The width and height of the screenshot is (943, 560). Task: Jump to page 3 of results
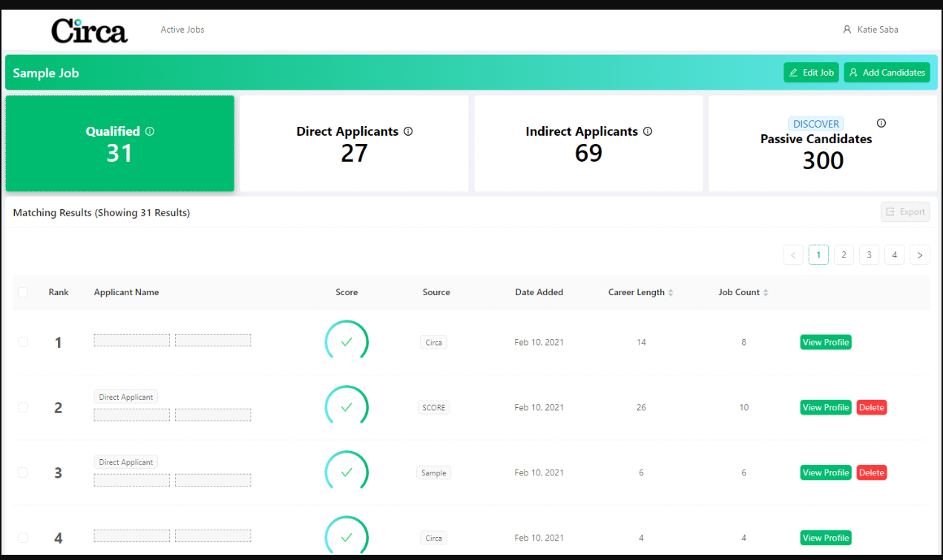pyautogui.click(x=869, y=255)
